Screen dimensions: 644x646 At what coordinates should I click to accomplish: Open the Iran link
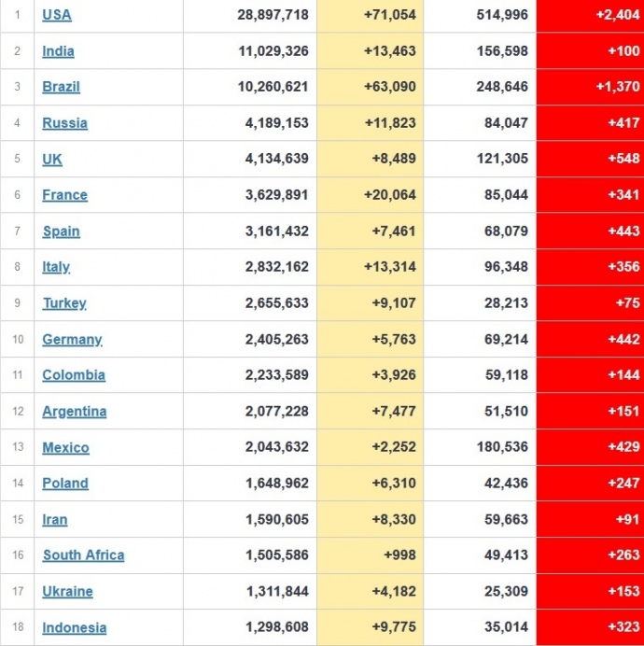pyautogui.click(x=55, y=519)
